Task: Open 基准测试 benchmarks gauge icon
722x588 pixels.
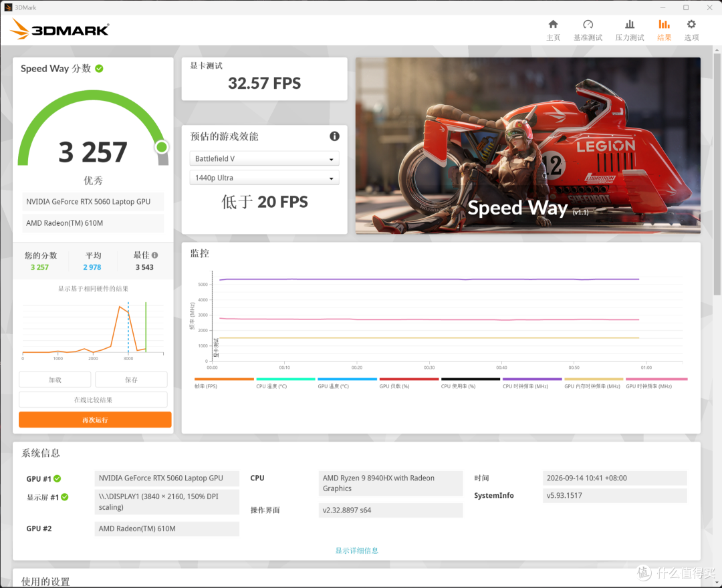Action: 588,24
